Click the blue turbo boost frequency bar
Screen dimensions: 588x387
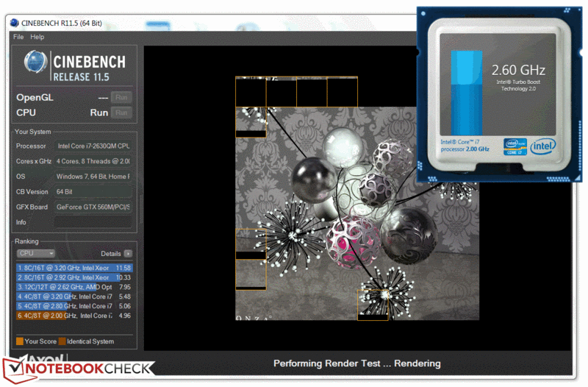coord(467,93)
